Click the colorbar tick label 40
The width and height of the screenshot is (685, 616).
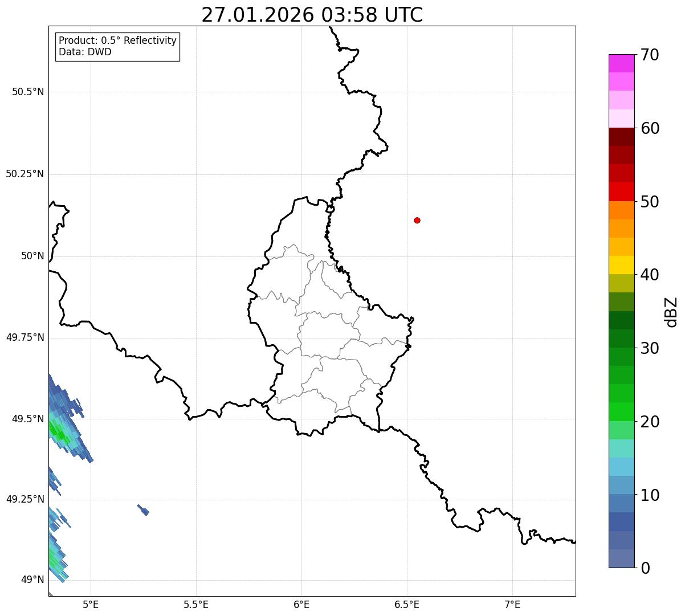point(650,275)
